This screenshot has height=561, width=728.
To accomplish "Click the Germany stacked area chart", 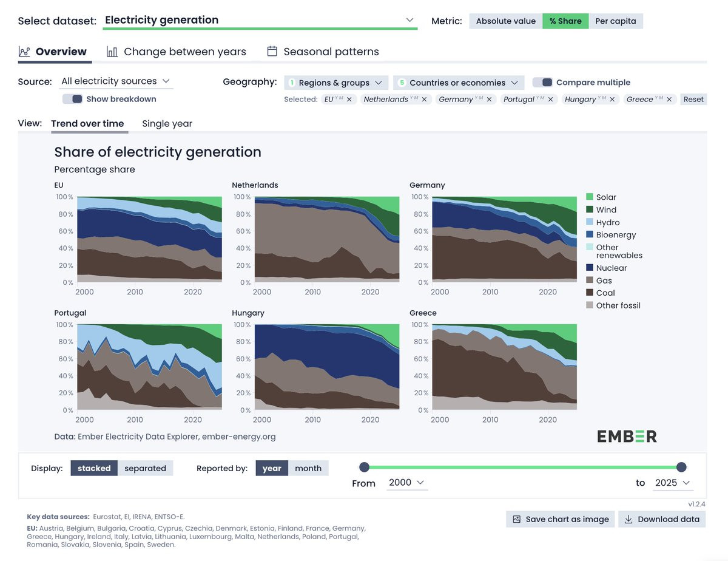I will 504,239.
